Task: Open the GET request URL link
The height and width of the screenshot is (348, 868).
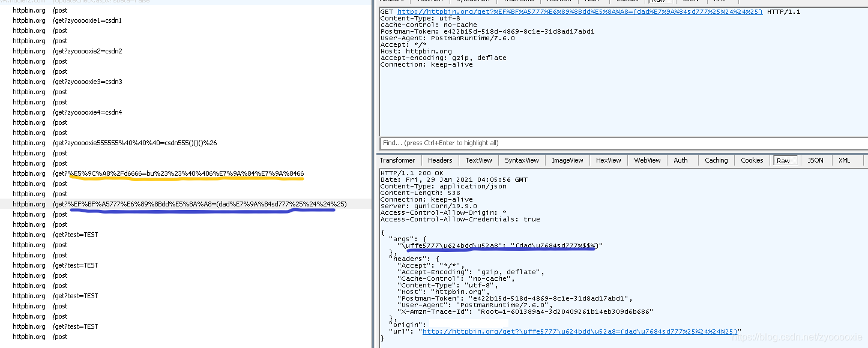Action: click(580, 11)
